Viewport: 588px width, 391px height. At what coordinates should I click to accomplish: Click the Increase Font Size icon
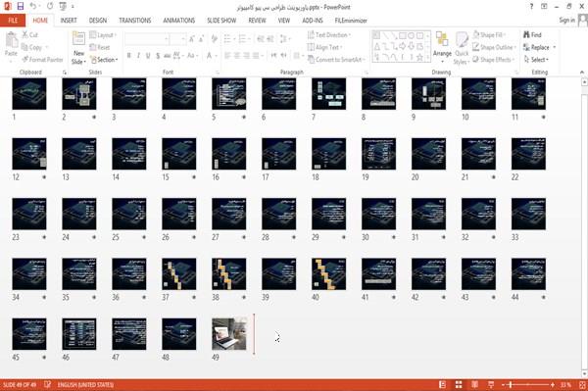click(x=192, y=38)
